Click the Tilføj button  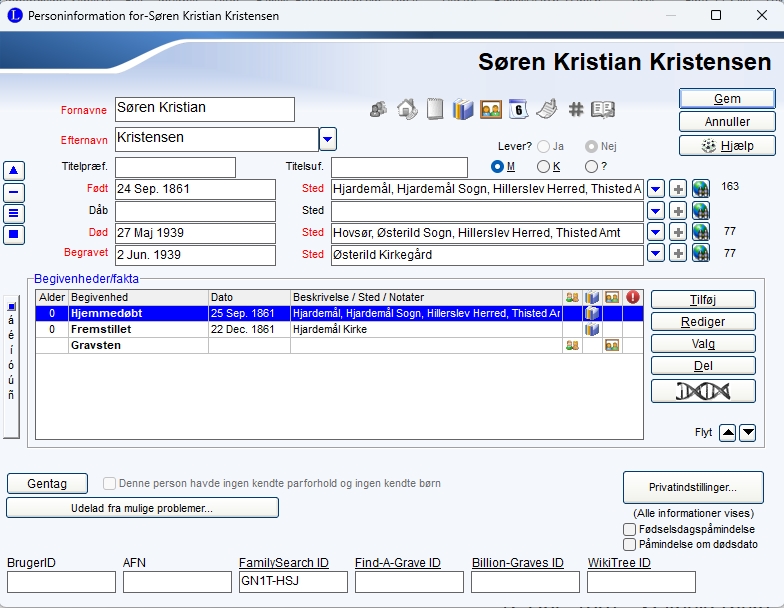pyautogui.click(x=703, y=300)
